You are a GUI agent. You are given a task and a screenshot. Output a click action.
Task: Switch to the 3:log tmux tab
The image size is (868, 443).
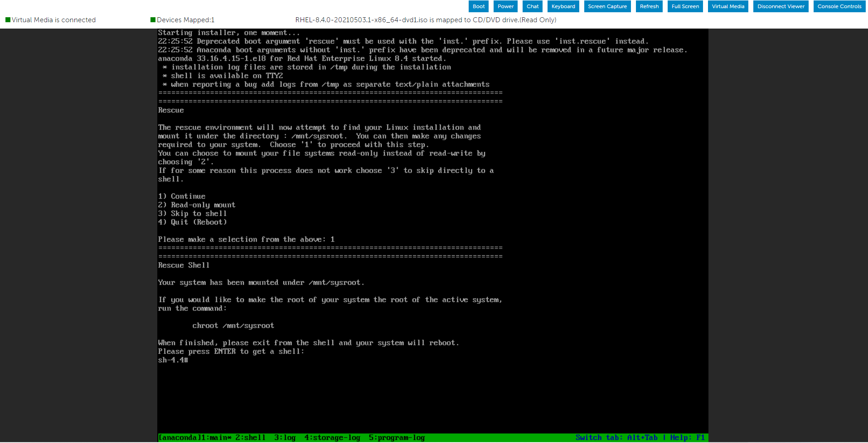click(285, 437)
